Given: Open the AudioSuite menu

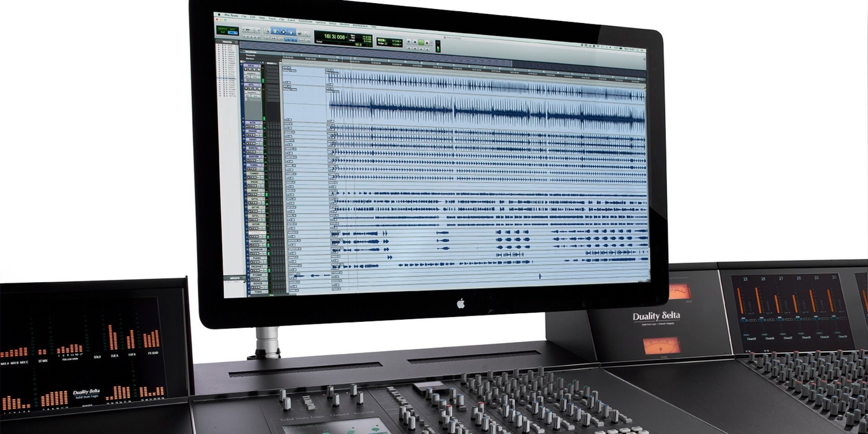Looking at the screenshot, I should pyautogui.click(x=305, y=21).
